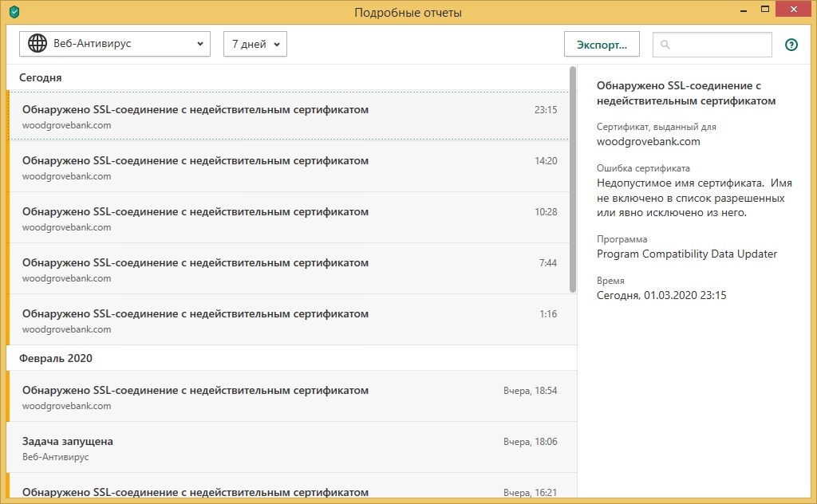
Task: Open the Веб-Антивирус component dropdown
Action: pos(115,44)
